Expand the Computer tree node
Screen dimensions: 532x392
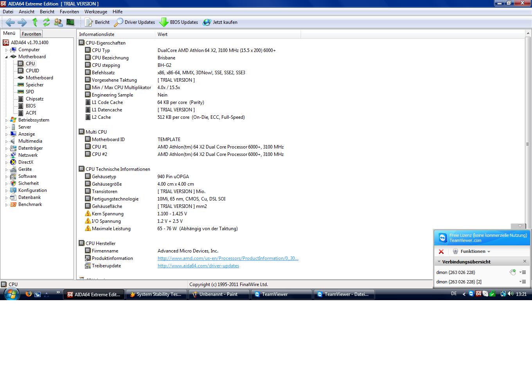[x=6, y=50]
